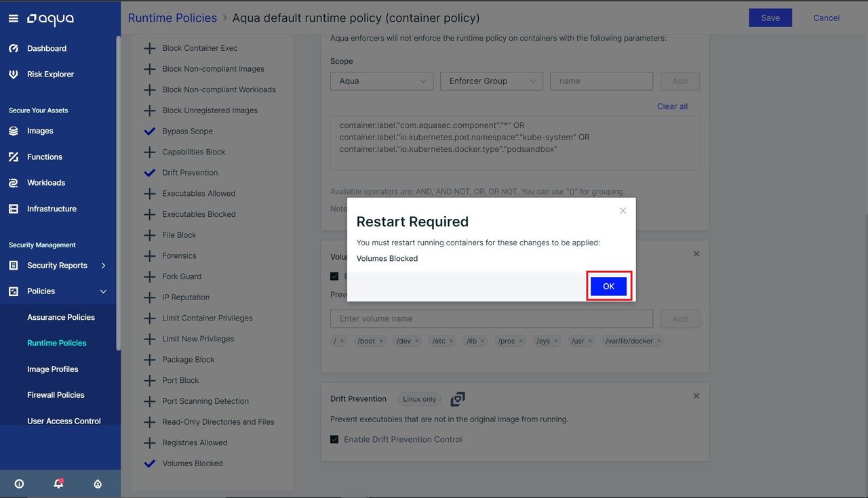
Task: Open Firewall Policies
Action: pyautogui.click(x=56, y=395)
